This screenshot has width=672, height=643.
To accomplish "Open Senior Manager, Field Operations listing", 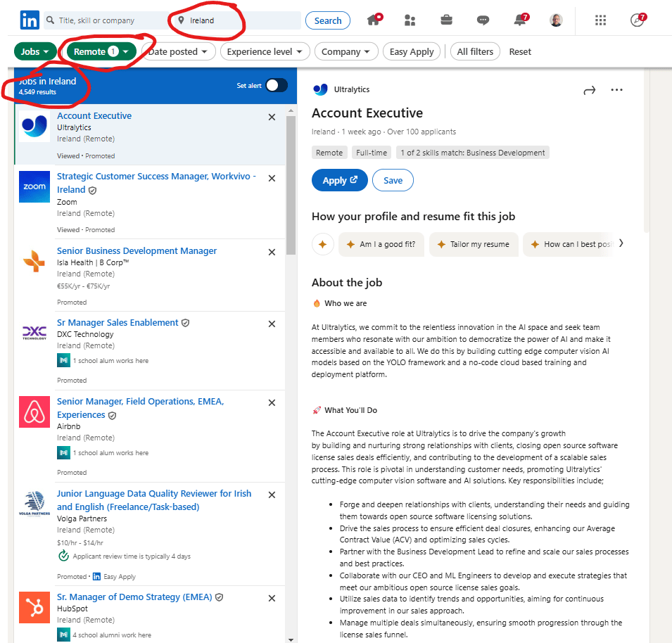I will click(140, 408).
